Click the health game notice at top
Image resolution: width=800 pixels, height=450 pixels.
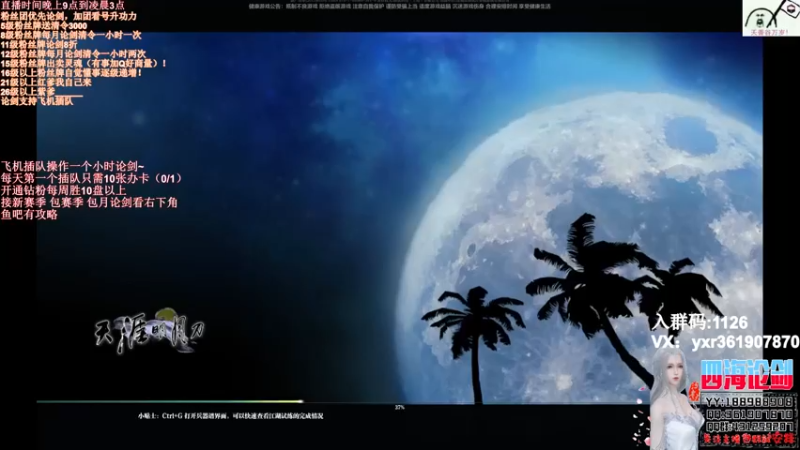tap(399, 6)
